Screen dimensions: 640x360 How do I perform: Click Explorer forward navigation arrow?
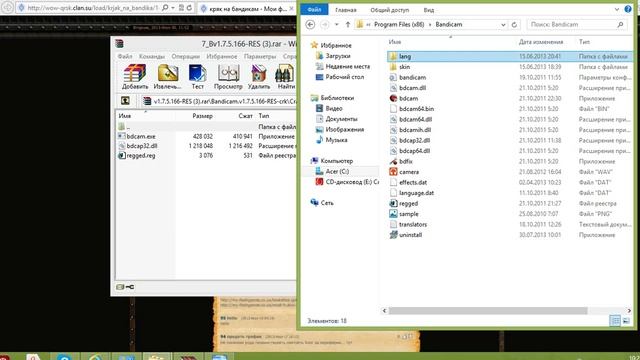point(324,24)
